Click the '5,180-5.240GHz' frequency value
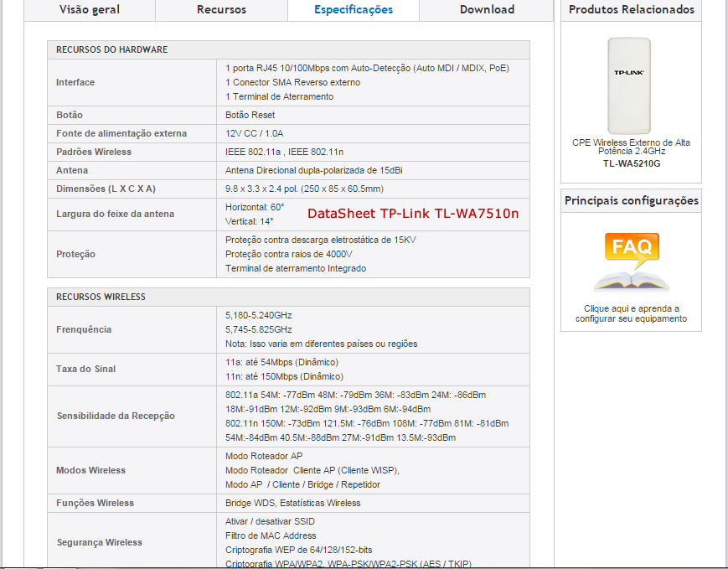728x569 pixels. [x=259, y=315]
